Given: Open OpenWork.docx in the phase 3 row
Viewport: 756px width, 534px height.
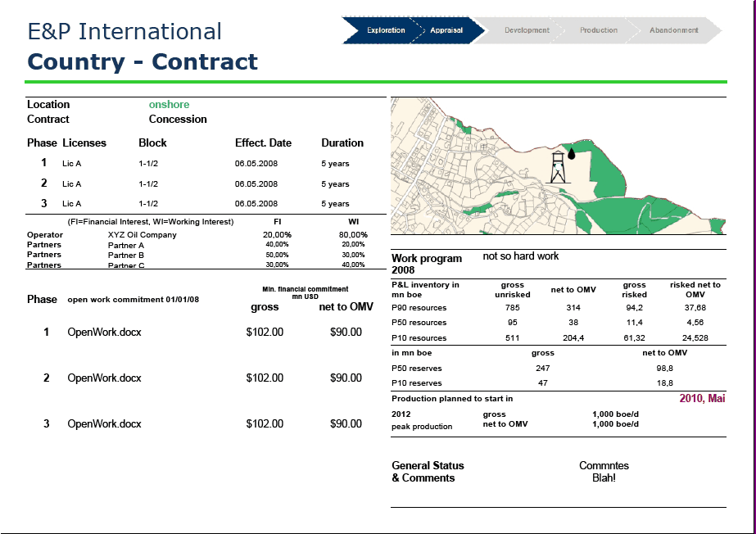Looking at the screenshot, I should (x=104, y=424).
